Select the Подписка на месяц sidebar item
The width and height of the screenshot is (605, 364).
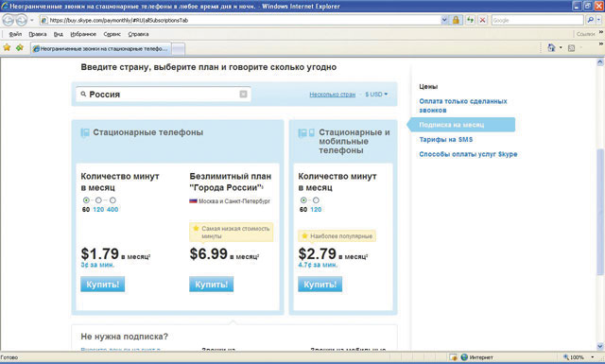click(461, 125)
